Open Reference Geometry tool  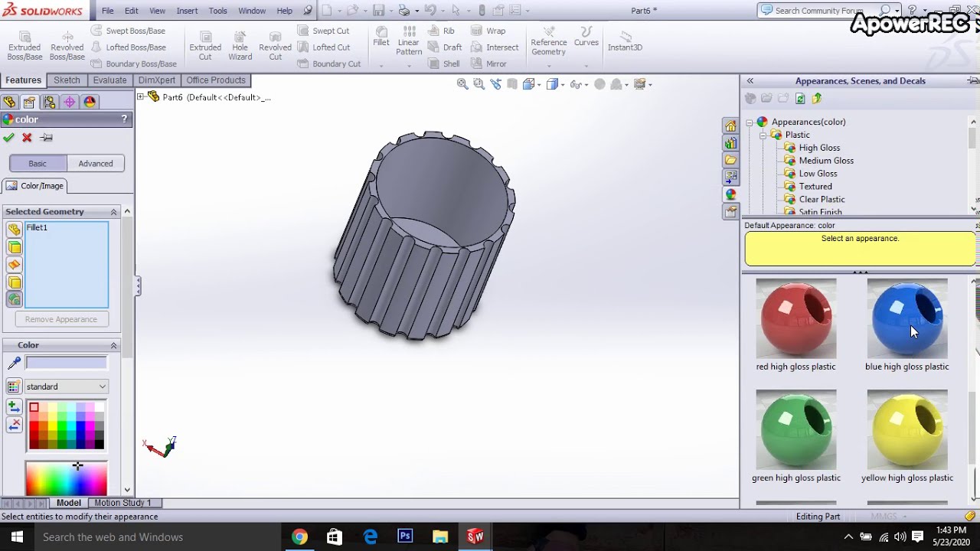coord(548,41)
